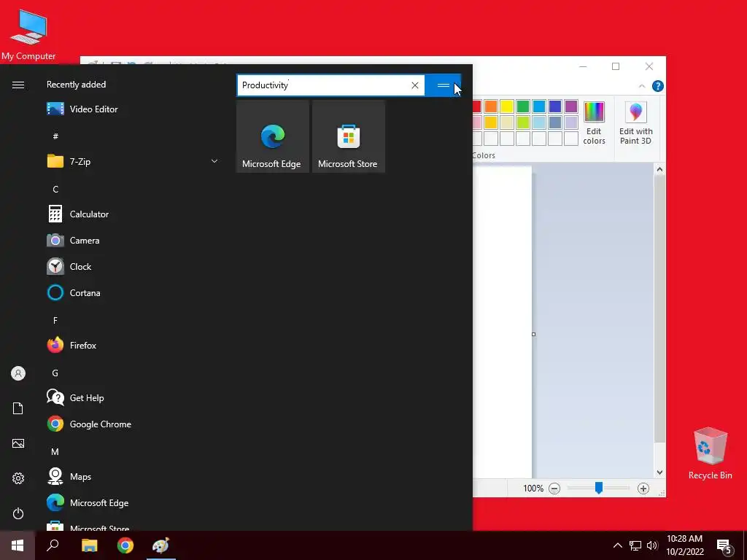Select the green color swatch

pos(522,106)
